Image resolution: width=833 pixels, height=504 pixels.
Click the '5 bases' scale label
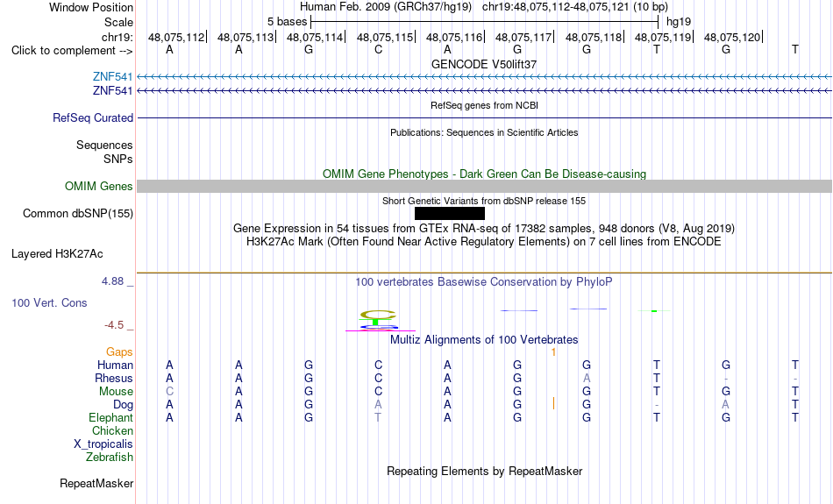(x=287, y=22)
